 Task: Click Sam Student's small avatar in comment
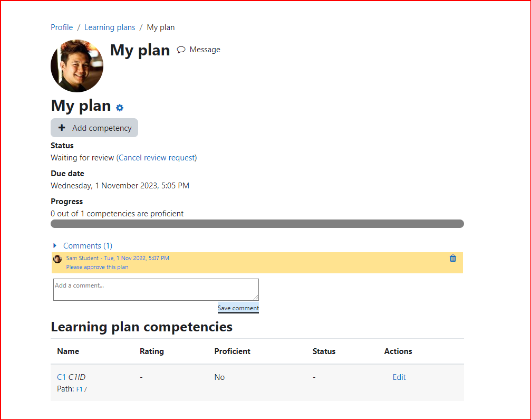click(x=57, y=259)
